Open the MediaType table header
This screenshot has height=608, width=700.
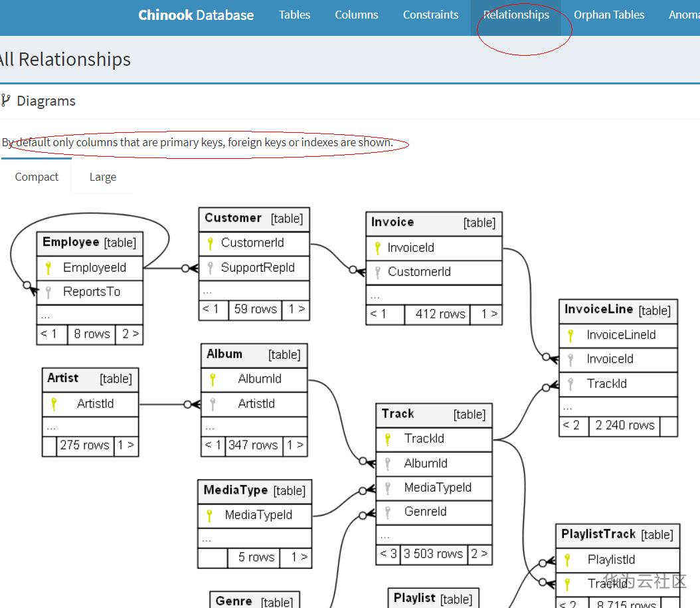tap(254, 490)
